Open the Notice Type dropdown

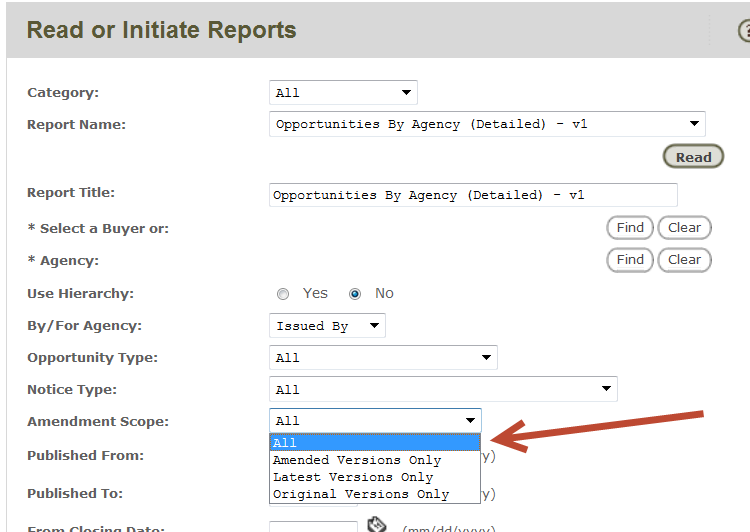pyautogui.click(x=443, y=390)
